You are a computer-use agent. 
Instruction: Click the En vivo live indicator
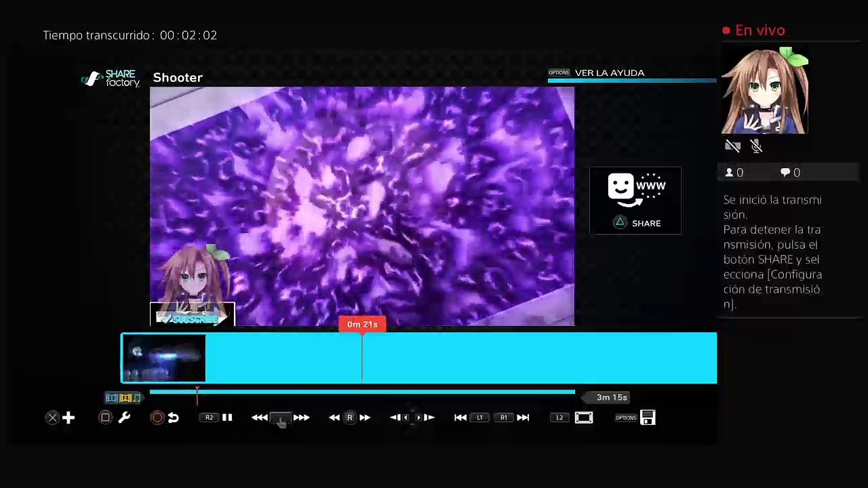point(753,30)
